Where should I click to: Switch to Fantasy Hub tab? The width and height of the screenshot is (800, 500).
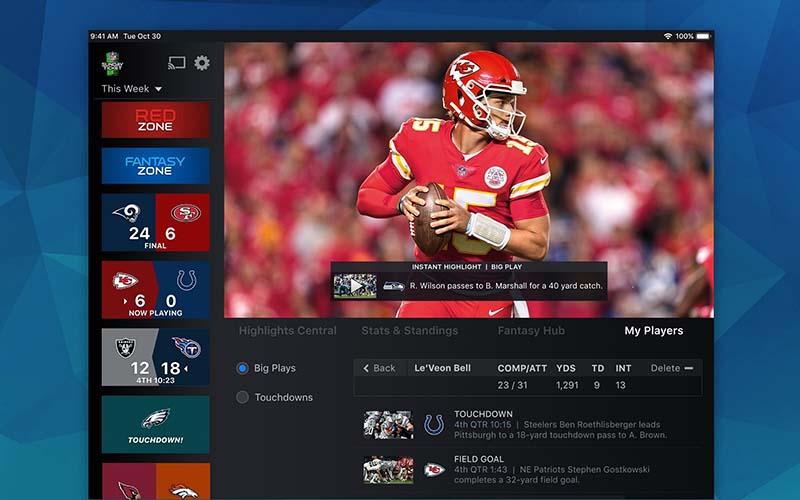[x=531, y=331]
